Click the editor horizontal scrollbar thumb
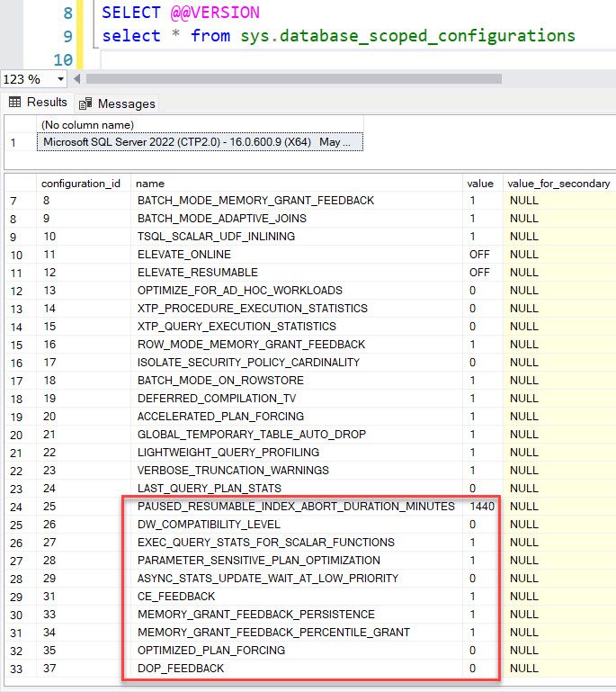The height and width of the screenshot is (692, 616). coord(294,79)
